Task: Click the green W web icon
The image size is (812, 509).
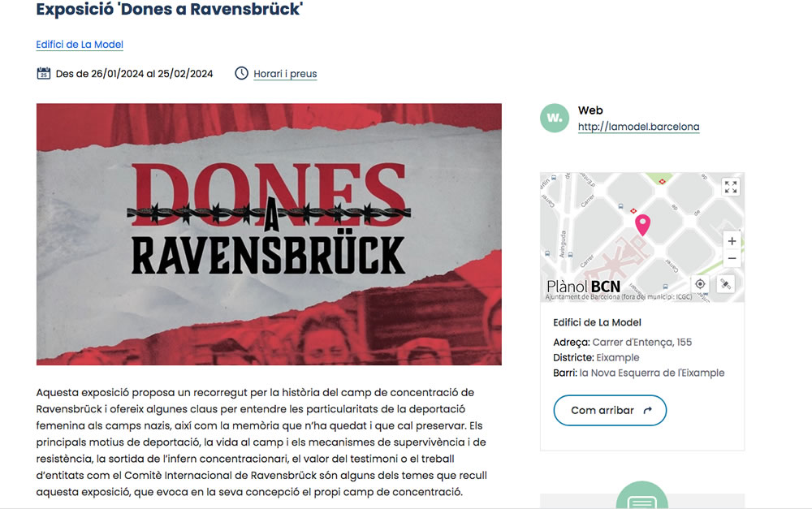Action: (x=555, y=118)
